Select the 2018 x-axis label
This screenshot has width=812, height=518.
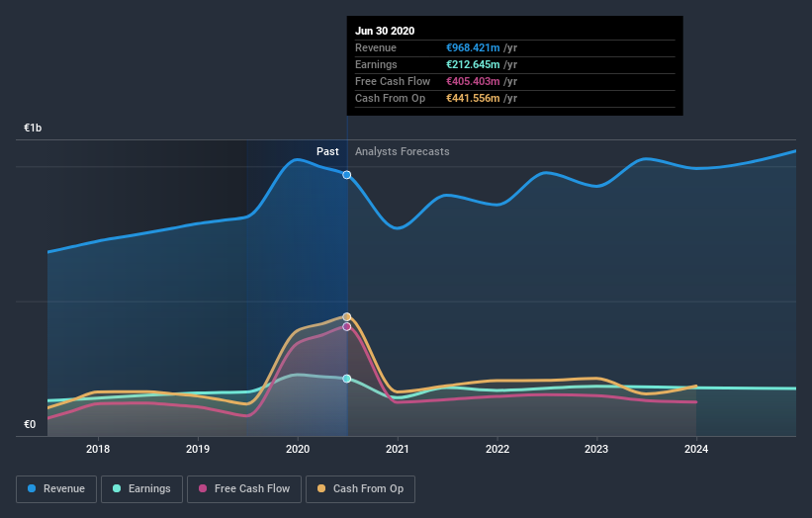click(x=98, y=449)
